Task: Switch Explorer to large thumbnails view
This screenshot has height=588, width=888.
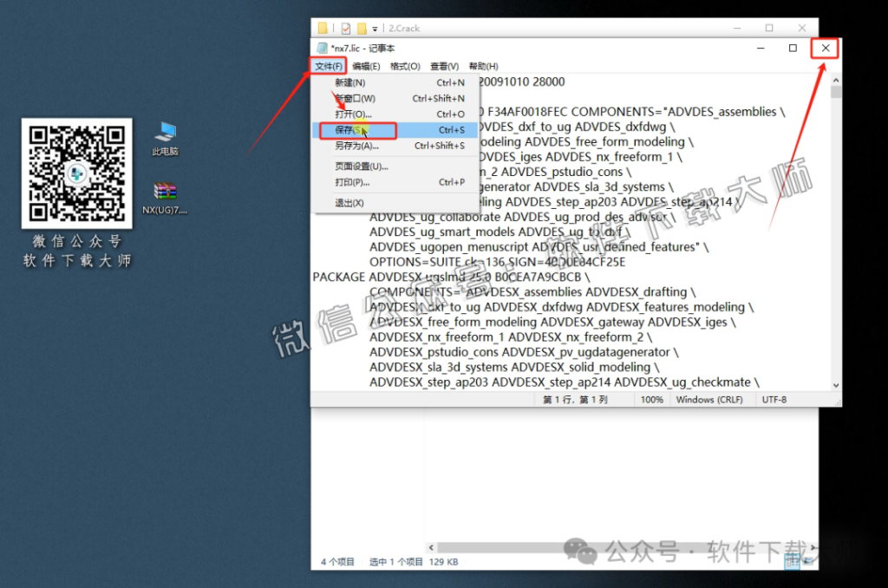Action: point(808,561)
